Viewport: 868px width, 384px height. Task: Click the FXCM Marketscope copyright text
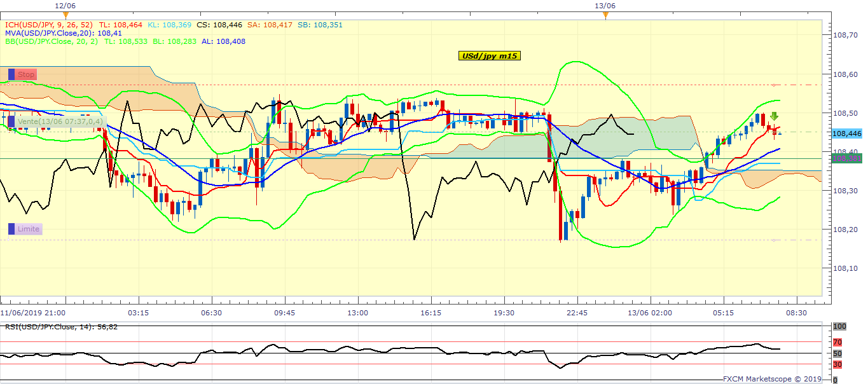pos(776,379)
